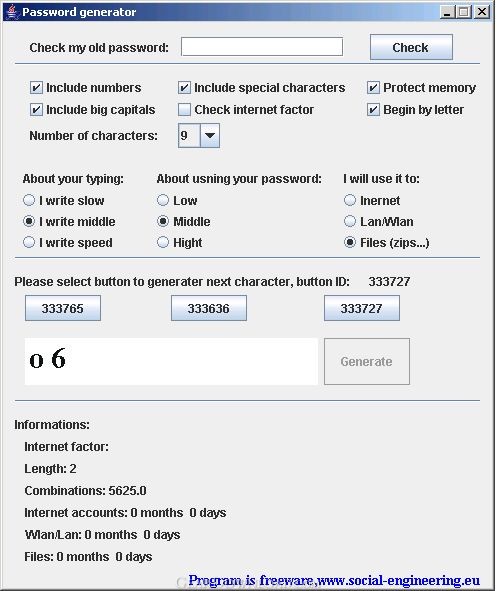Disable Protect memory checkbox
The height and width of the screenshot is (591, 497).
point(373,88)
